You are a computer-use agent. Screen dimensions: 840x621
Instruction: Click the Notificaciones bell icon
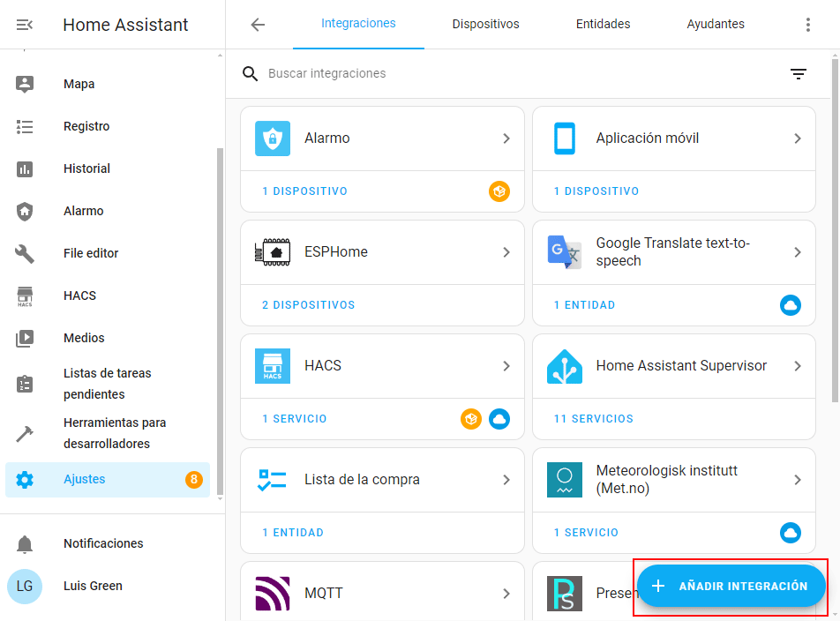click(25, 543)
